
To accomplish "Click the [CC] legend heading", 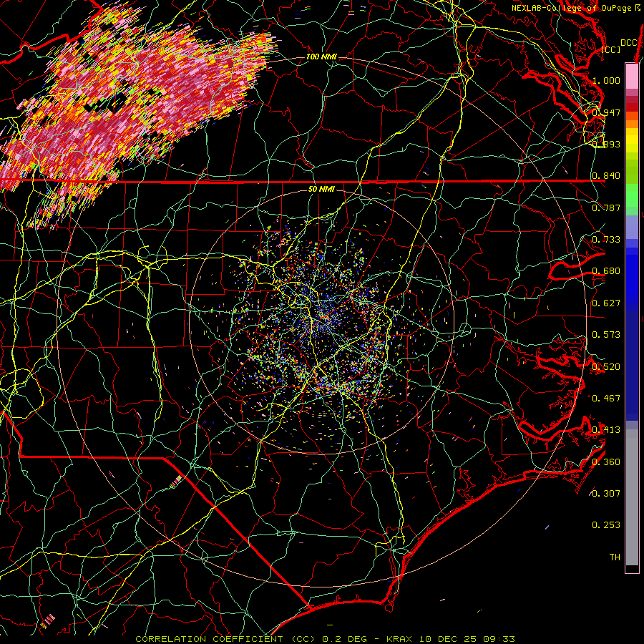I will click(x=610, y=49).
